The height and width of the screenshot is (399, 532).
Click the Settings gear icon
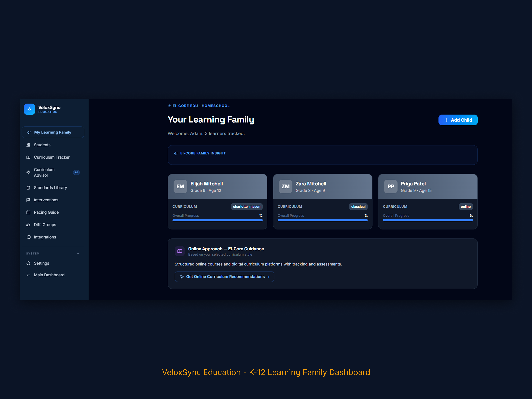pyautogui.click(x=28, y=263)
